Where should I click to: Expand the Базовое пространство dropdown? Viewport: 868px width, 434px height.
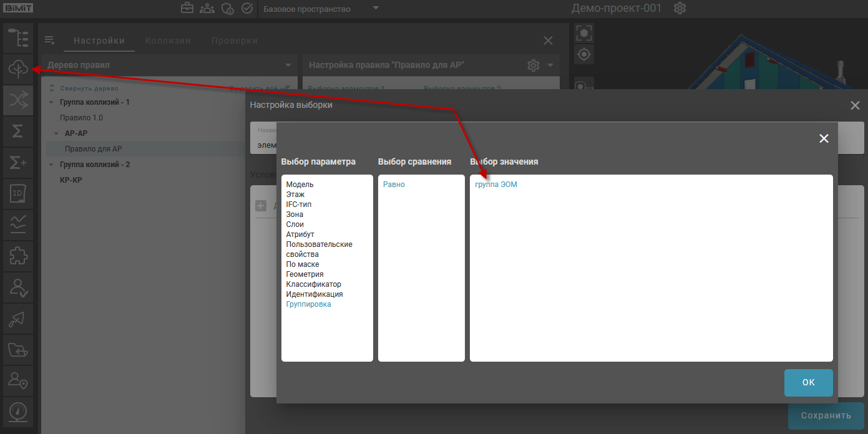pos(376,9)
